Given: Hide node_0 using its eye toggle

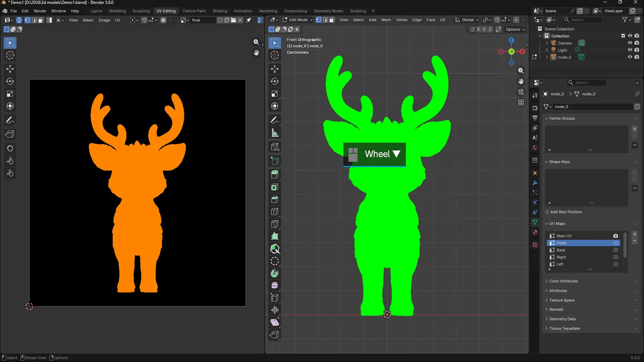Looking at the screenshot, I should pyautogui.click(x=630, y=57).
